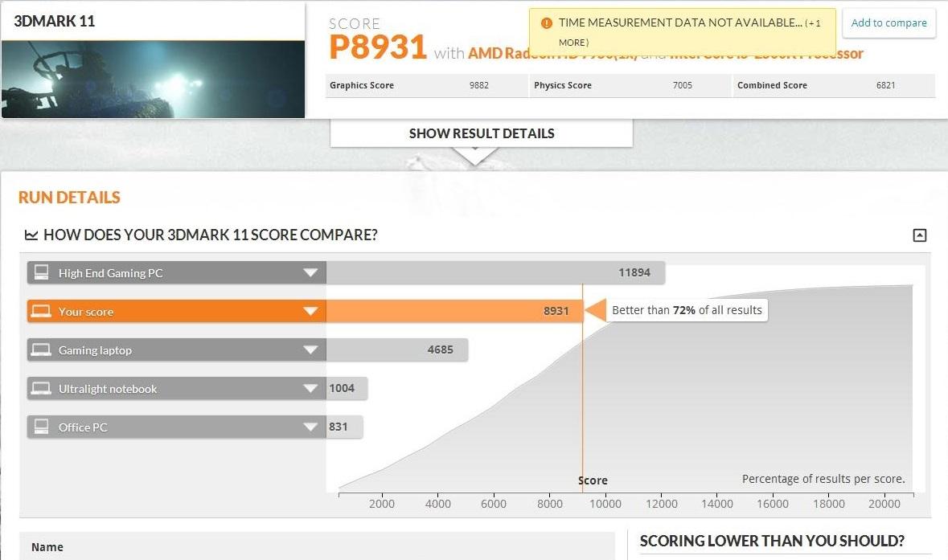Click the Run Details heading

click(69, 198)
